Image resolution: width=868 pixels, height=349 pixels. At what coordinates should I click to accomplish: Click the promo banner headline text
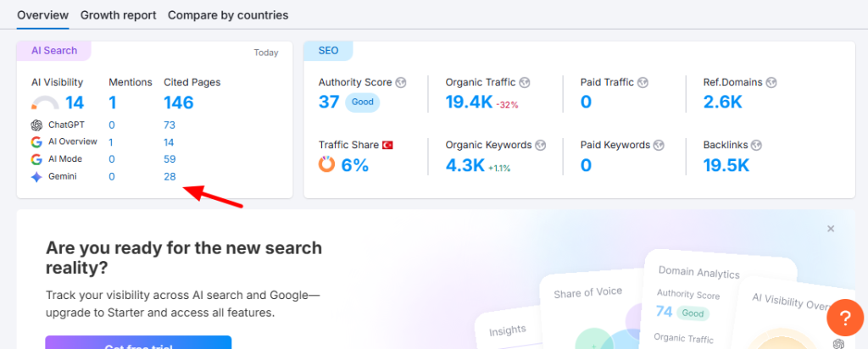click(184, 258)
